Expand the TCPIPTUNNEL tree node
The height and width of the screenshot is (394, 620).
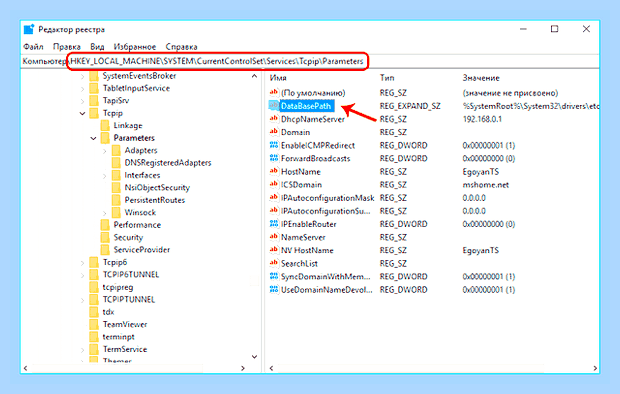coord(82,300)
